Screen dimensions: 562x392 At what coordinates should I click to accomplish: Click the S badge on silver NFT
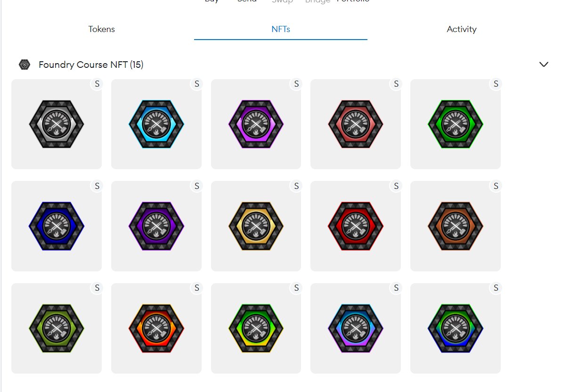pos(97,84)
